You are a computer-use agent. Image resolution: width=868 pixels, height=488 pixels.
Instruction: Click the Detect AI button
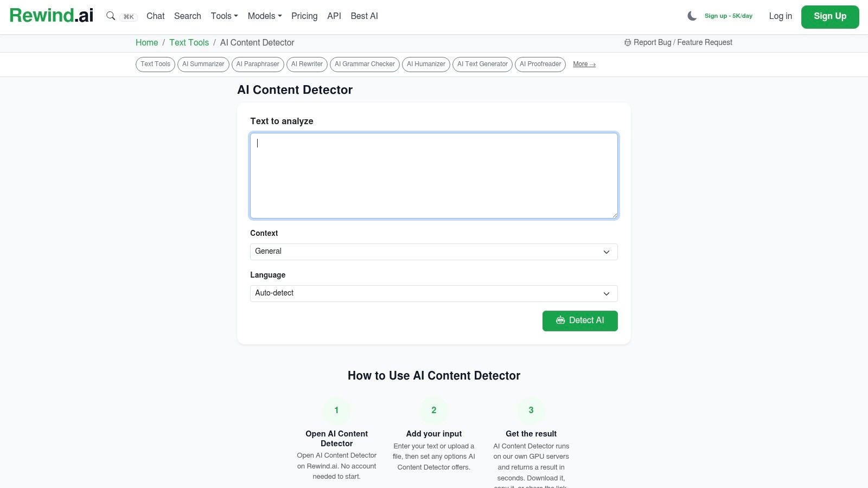(580, 320)
